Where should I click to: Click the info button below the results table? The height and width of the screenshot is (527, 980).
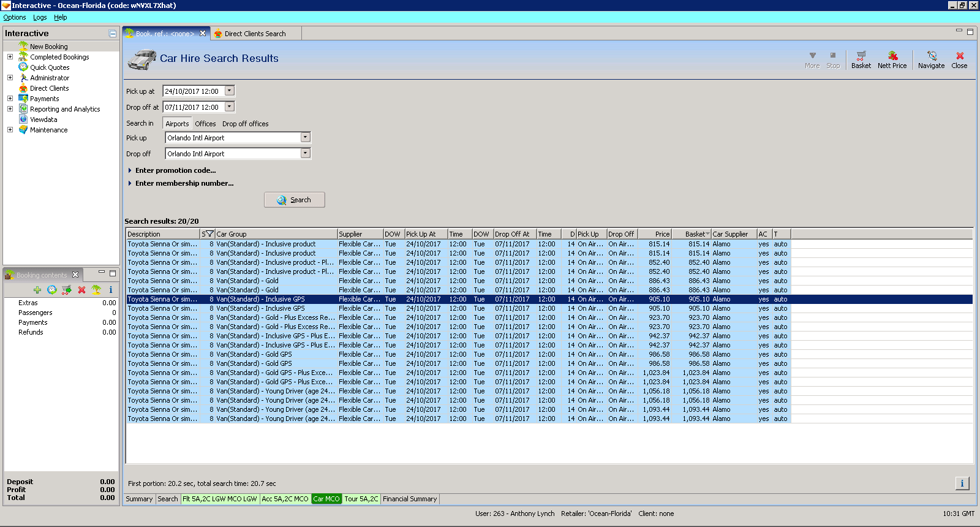pos(962,483)
